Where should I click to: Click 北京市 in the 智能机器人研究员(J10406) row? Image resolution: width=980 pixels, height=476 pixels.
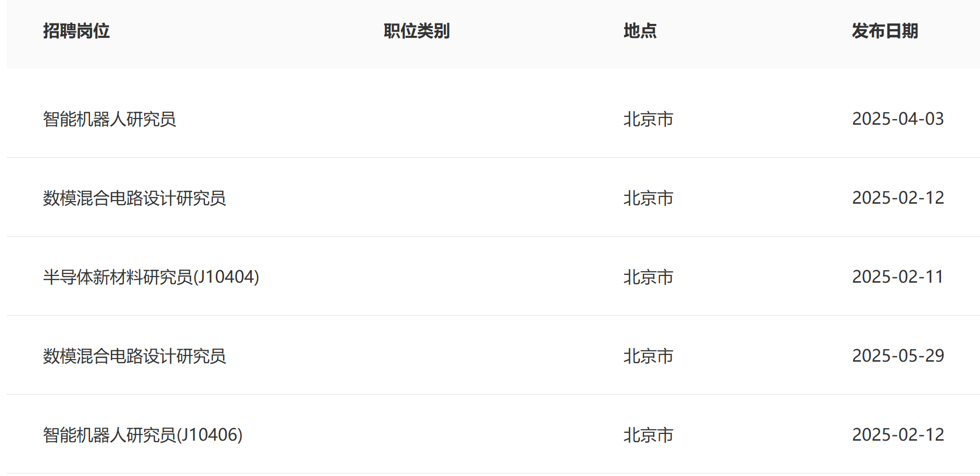pos(648,435)
